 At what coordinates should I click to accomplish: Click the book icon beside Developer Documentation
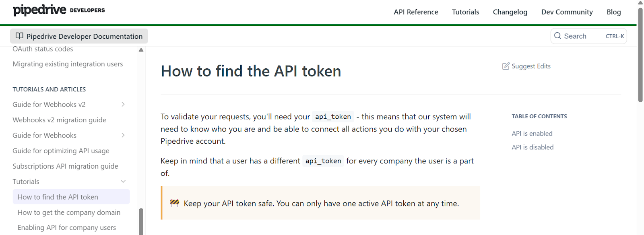coord(19,36)
